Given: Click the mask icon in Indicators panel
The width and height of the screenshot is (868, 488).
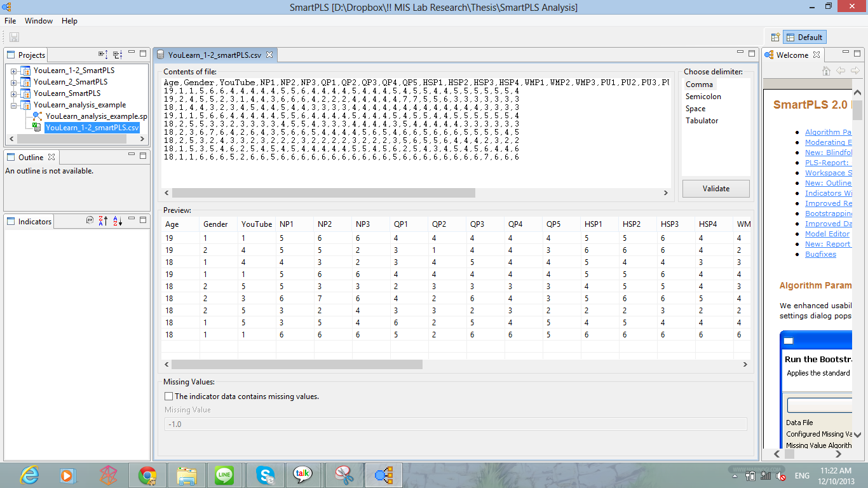Looking at the screenshot, I should pos(90,220).
